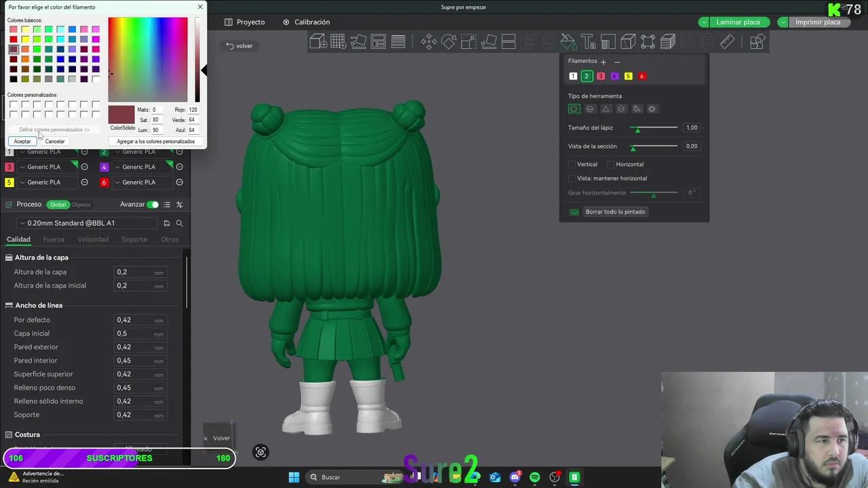Open filament 4 Generic PLA dropdown

142,167
